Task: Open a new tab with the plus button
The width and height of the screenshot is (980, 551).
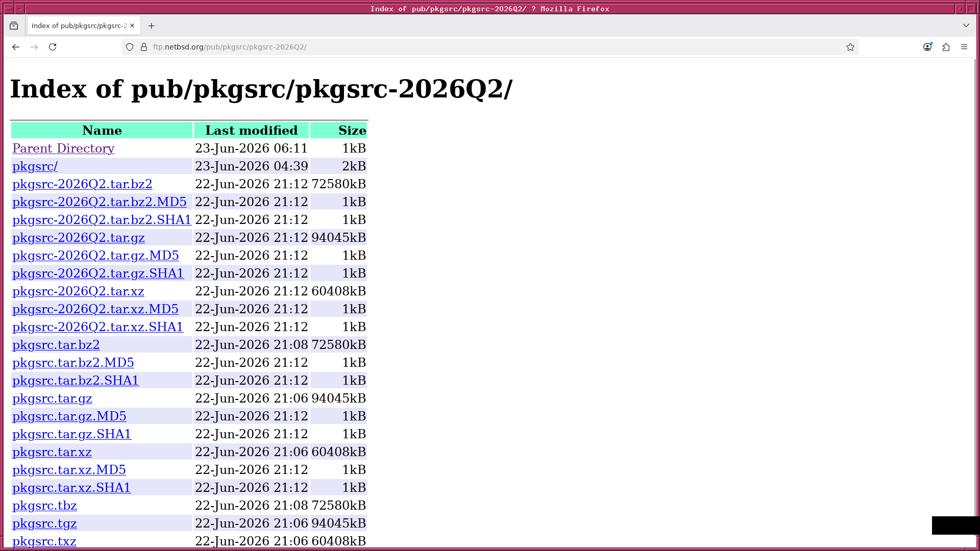Action: pos(151,26)
